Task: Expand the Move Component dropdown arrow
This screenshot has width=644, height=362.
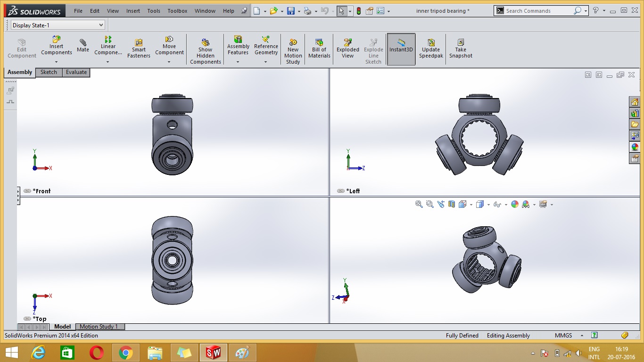Action: pyautogui.click(x=169, y=62)
